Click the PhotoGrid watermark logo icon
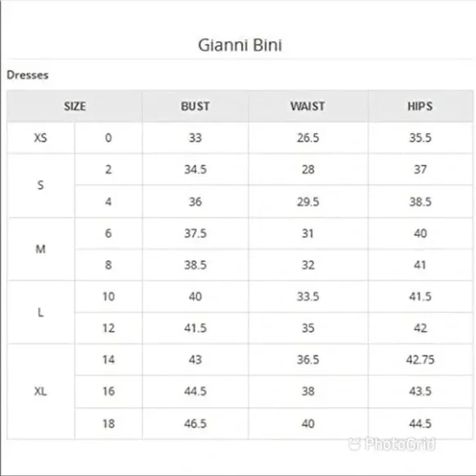 355,444
